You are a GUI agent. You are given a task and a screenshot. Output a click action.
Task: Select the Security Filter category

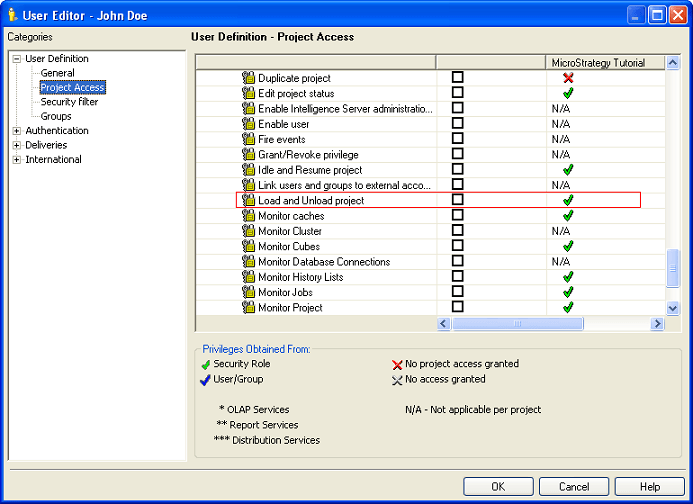click(x=69, y=102)
